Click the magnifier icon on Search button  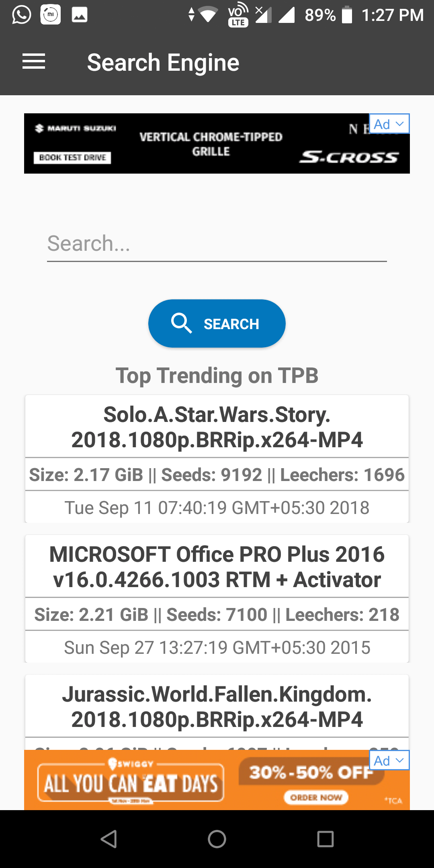pyautogui.click(x=181, y=323)
